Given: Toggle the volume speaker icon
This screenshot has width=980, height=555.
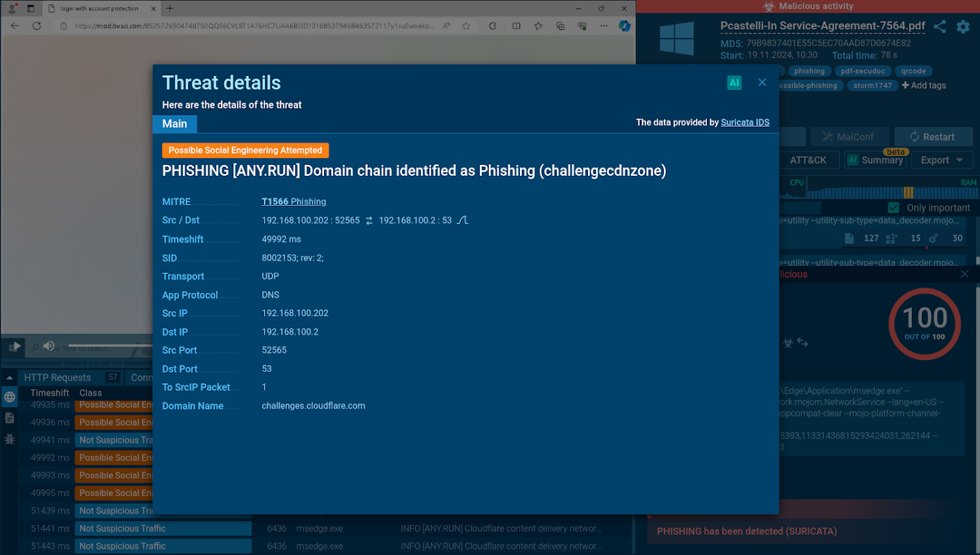Looking at the screenshot, I should 49,346.
